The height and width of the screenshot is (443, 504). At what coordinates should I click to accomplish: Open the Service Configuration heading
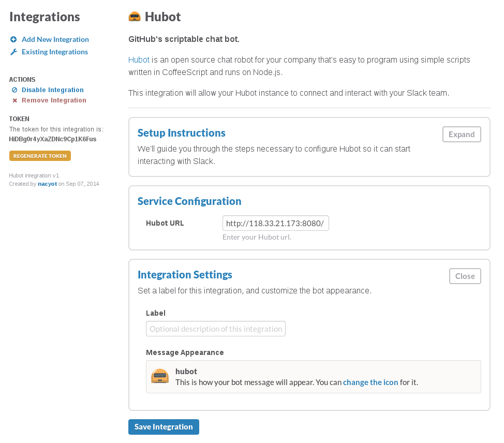pos(189,201)
